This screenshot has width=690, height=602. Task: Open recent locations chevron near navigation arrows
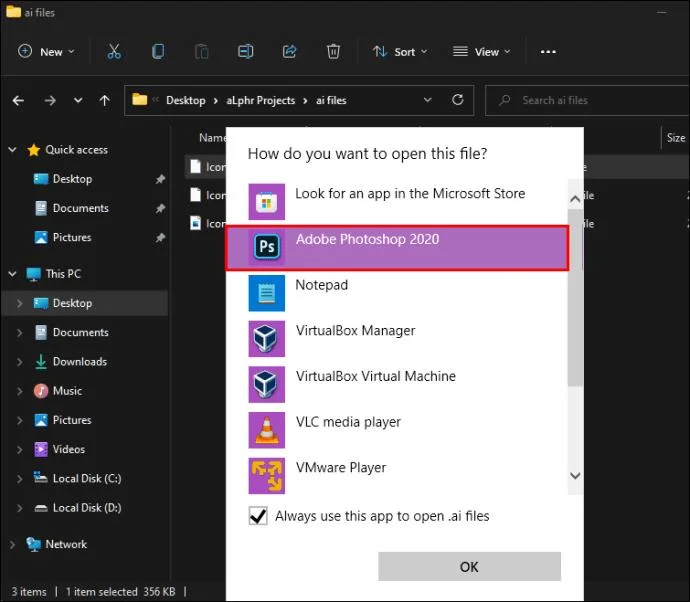click(x=78, y=101)
